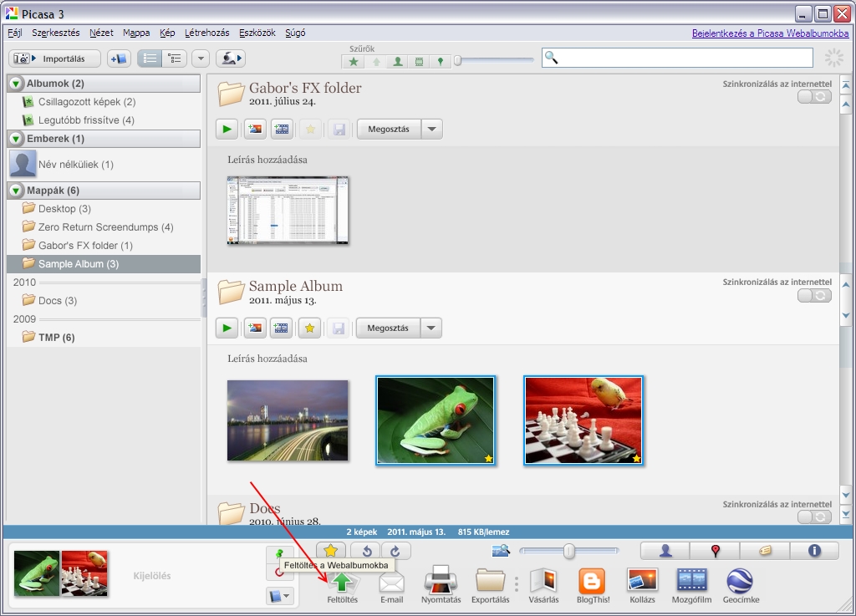Screen dimensions: 856x616
Task: Click the search input field
Action: coord(677,58)
